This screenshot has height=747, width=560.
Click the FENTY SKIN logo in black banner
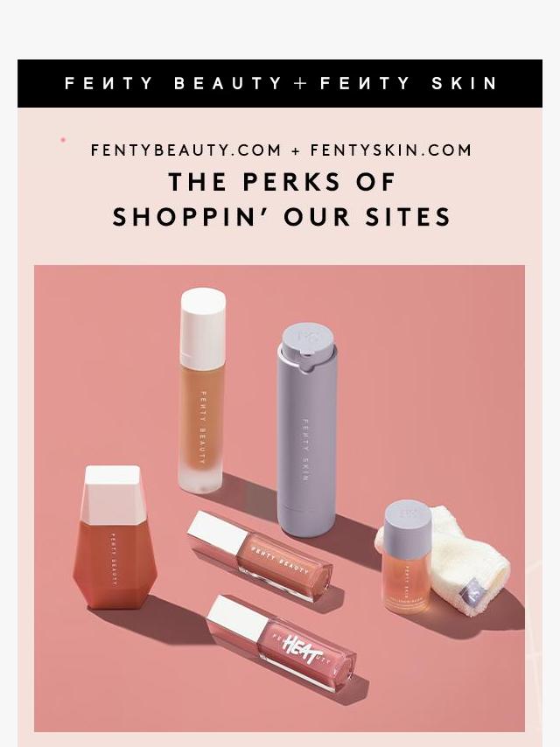(x=409, y=83)
